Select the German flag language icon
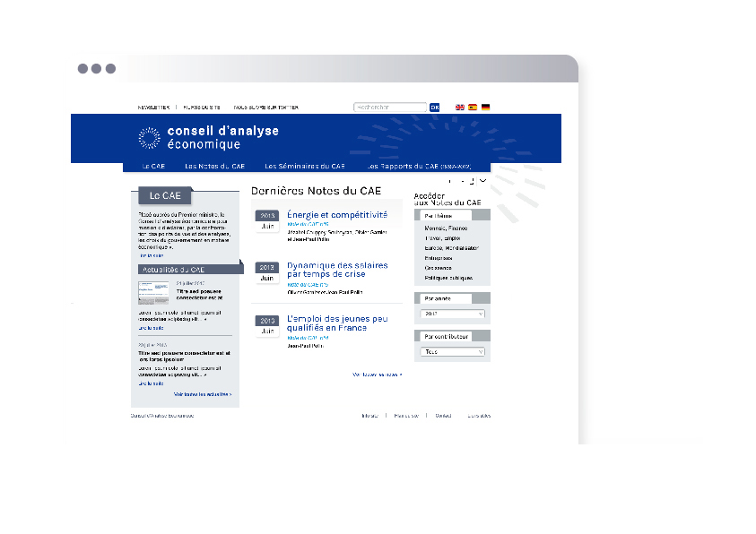This screenshot has height=534, width=756. [485, 108]
